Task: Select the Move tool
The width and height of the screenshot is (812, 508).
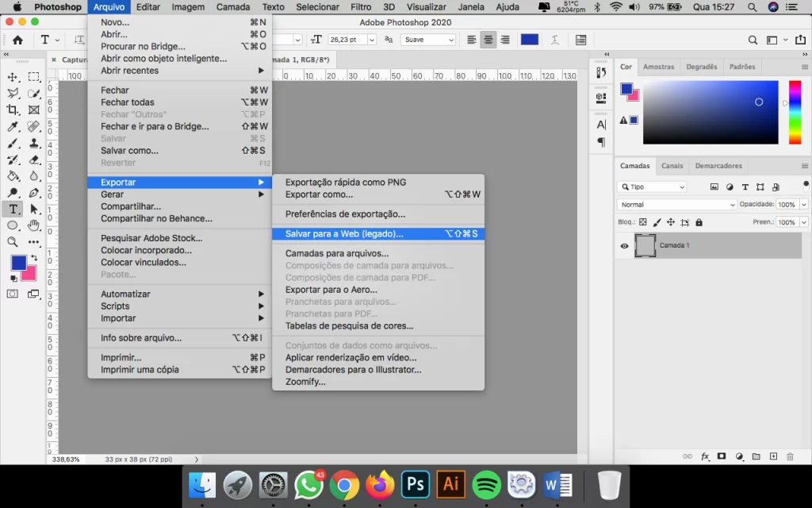Action: coord(13,77)
